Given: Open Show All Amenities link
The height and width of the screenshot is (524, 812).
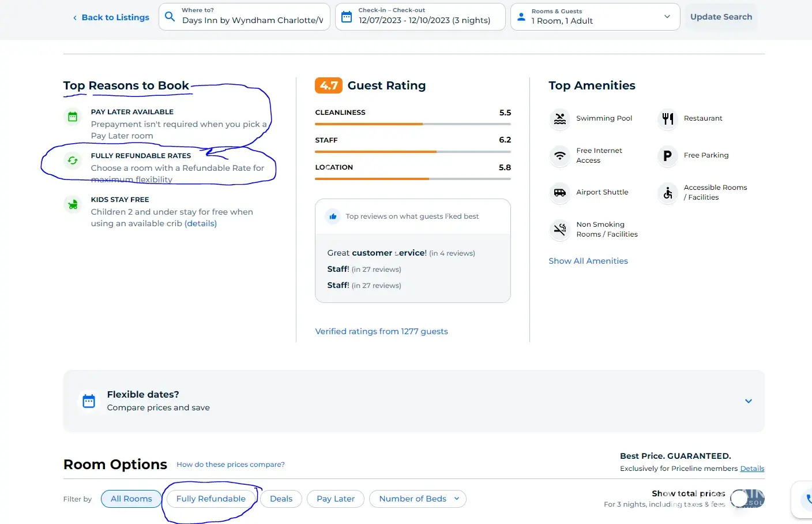Looking at the screenshot, I should pos(588,261).
